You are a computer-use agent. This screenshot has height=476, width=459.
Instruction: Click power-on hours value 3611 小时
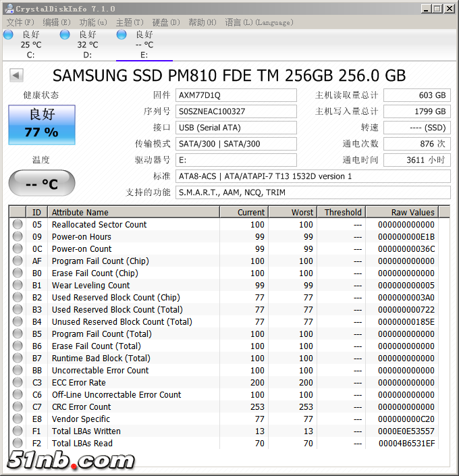[417, 160]
